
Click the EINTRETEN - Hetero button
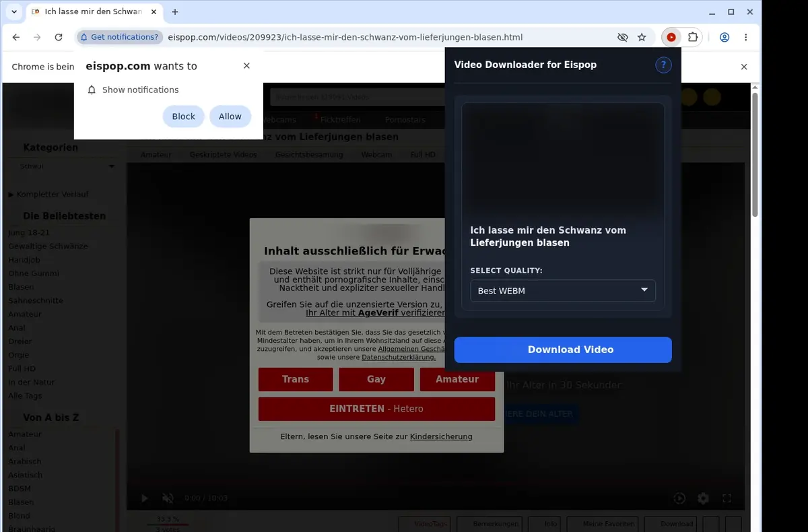[x=376, y=409]
